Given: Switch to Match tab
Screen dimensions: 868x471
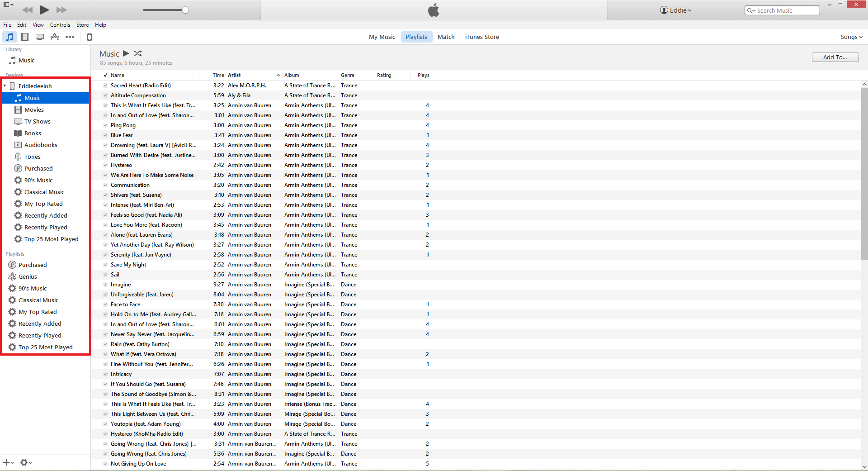Looking at the screenshot, I should (446, 37).
